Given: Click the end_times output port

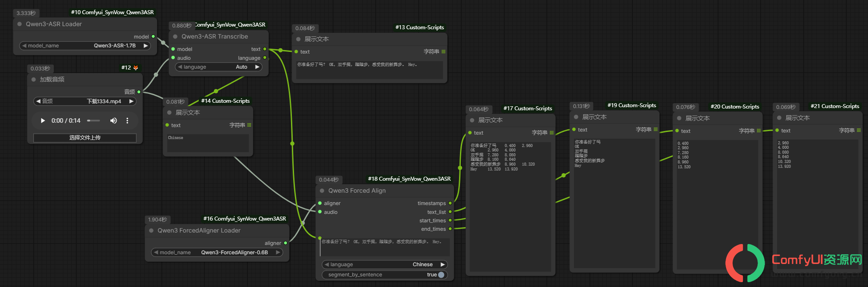Looking at the screenshot, I should point(450,229).
